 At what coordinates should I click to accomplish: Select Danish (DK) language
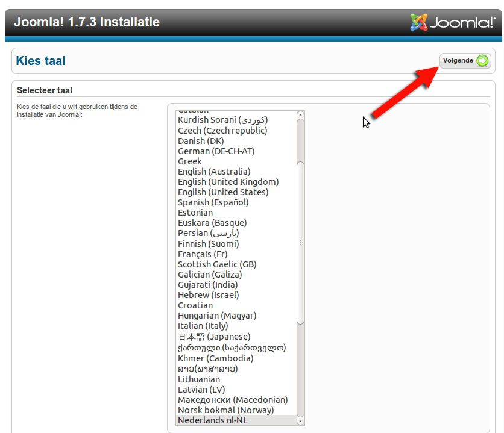[236, 141]
